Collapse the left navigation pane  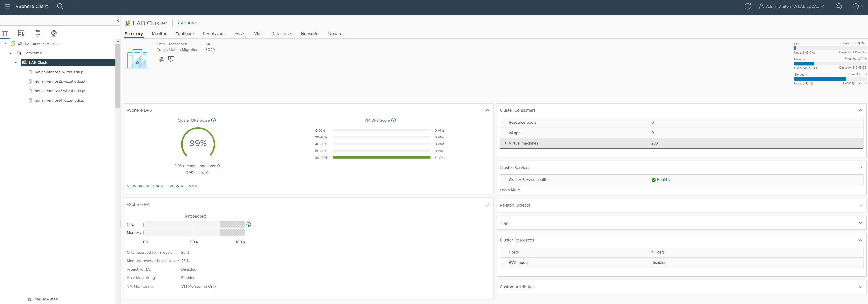pos(118,20)
